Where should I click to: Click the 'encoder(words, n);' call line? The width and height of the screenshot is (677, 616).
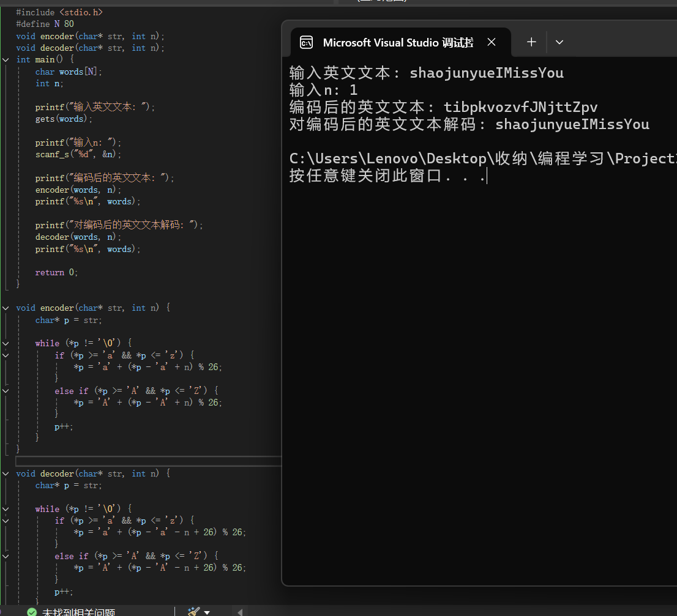click(x=78, y=190)
